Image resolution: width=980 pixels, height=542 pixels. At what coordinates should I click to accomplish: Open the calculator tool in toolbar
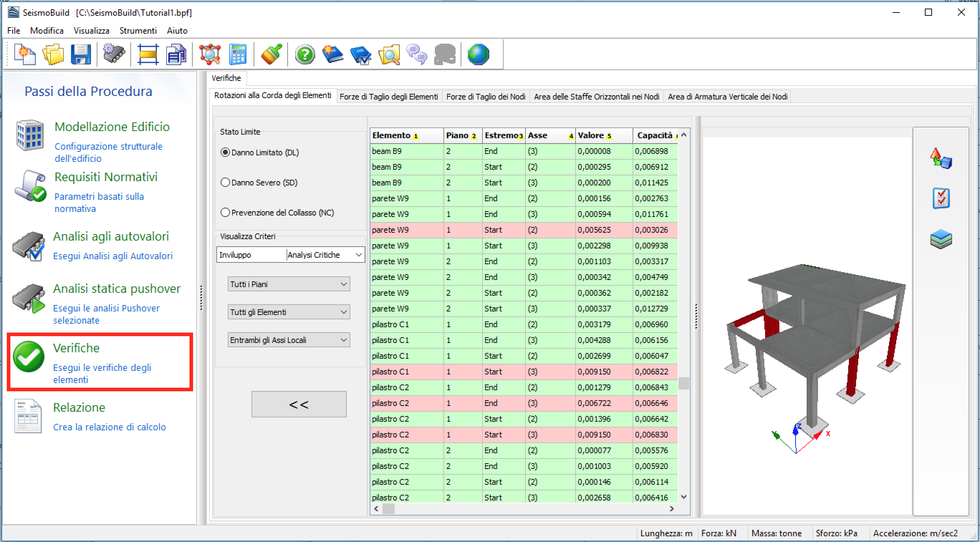pyautogui.click(x=238, y=55)
